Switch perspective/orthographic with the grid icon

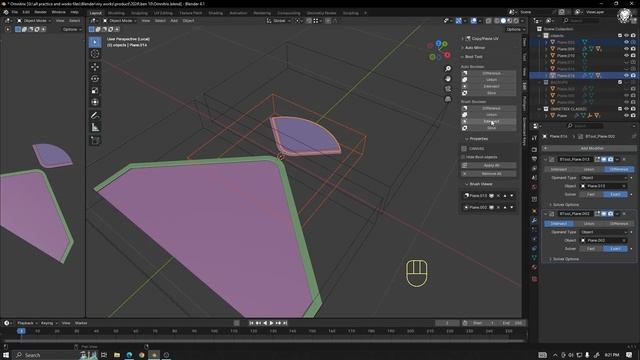[448, 99]
